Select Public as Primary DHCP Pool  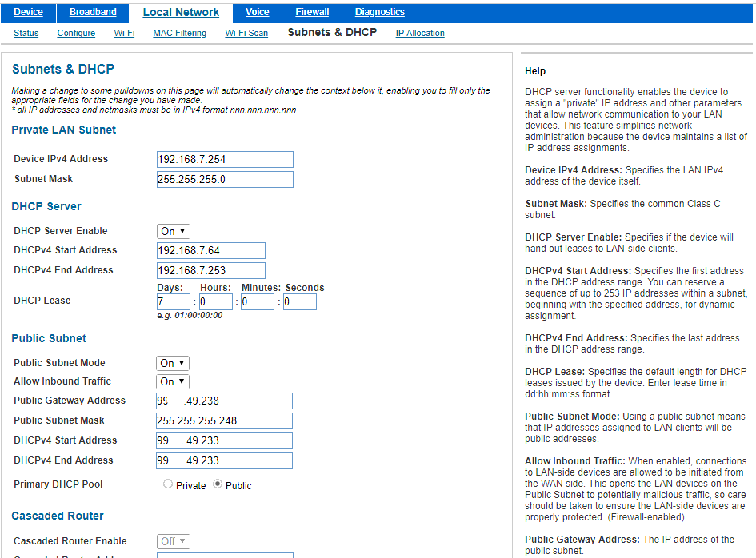click(219, 484)
